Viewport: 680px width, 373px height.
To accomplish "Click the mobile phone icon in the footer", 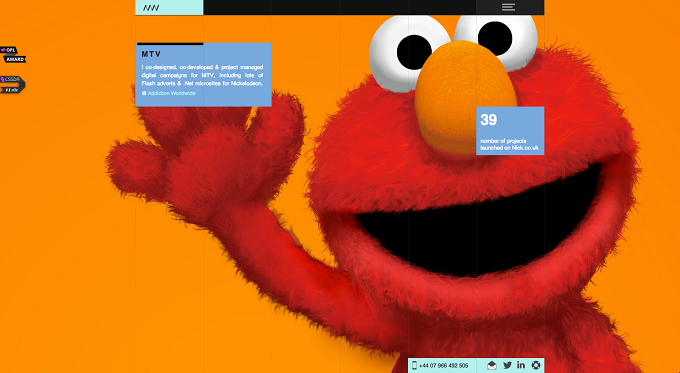I will [414, 365].
